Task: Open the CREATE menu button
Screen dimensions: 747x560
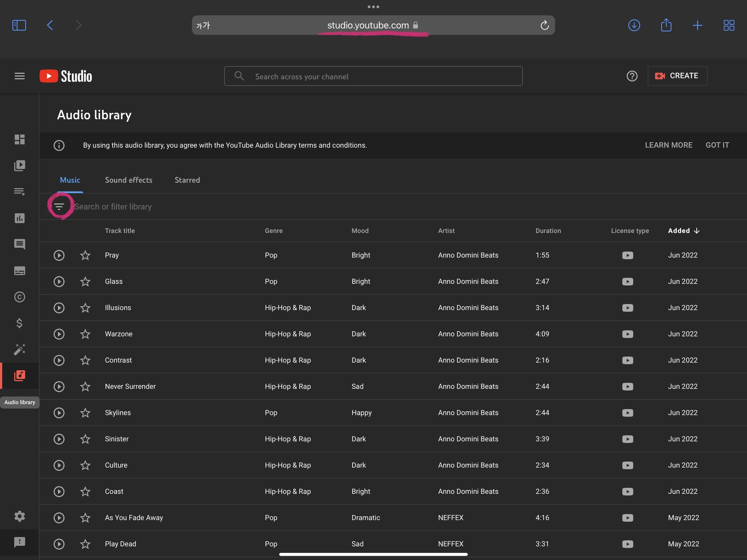Action: (x=677, y=76)
